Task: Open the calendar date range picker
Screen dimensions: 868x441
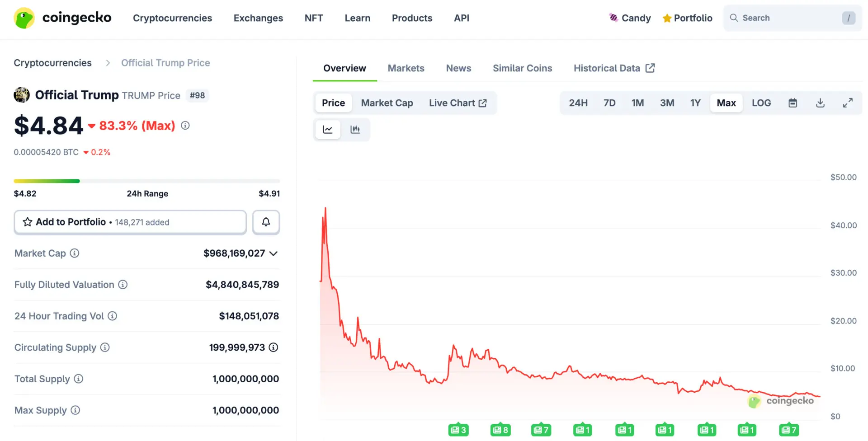Action: coord(793,103)
